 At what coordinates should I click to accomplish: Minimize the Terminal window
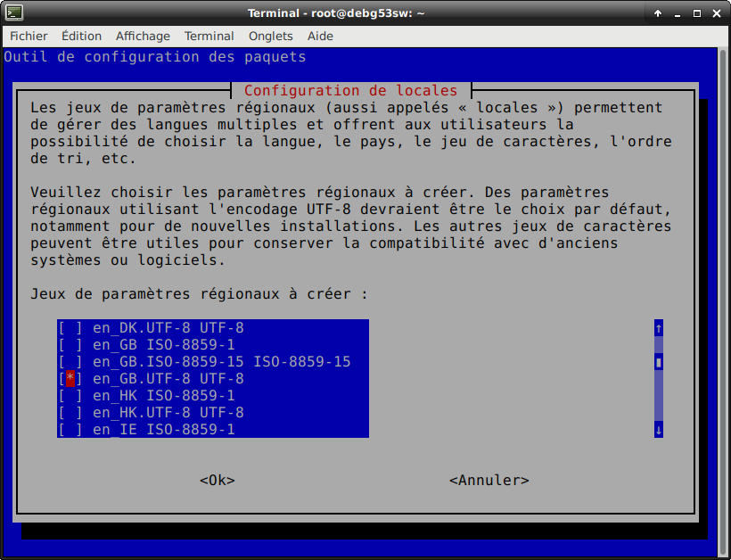677,13
